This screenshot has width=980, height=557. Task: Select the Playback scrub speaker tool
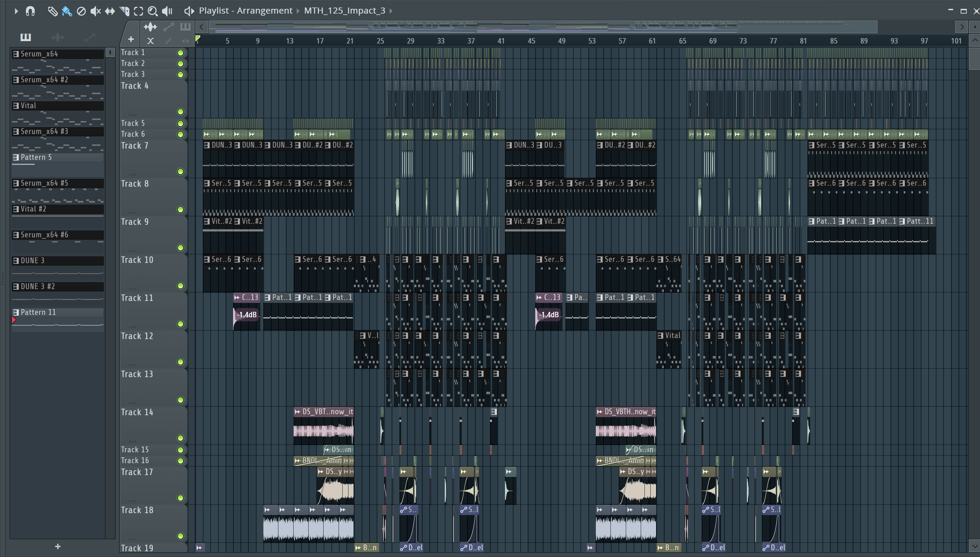coord(167,11)
